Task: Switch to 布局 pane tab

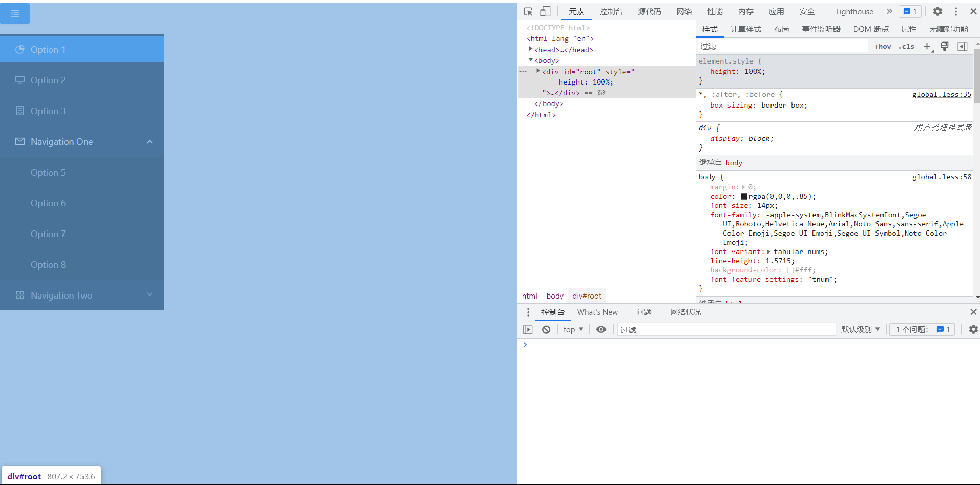Action: (x=781, y=29)
